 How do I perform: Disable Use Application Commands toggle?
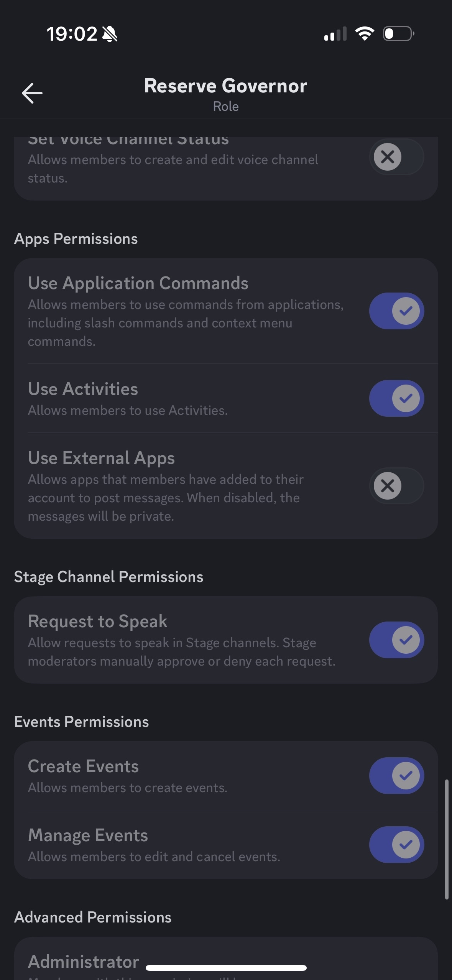(x=396, y=311)
